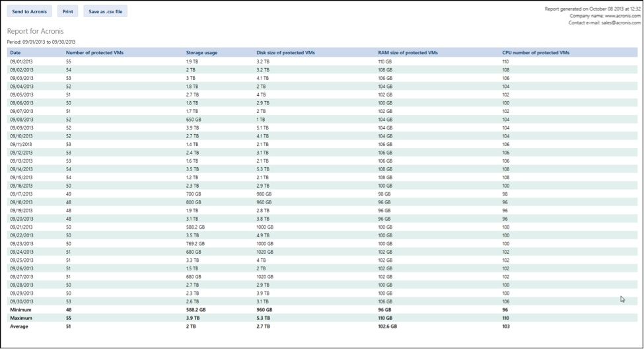The height and width of the screenshot is (349, 644).
Task: Select the Maximum summary row label
Action: click(x=21, y=318)
